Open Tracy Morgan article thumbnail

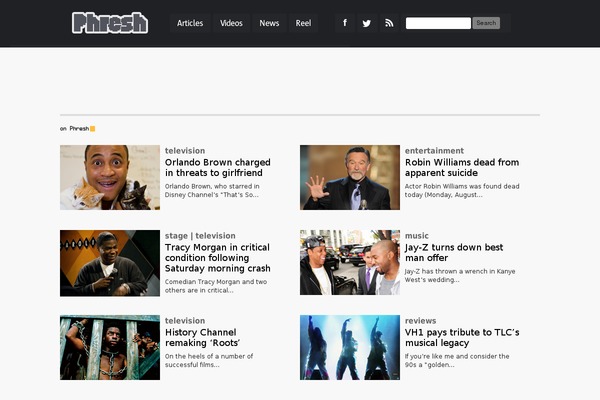coord(110,263)
